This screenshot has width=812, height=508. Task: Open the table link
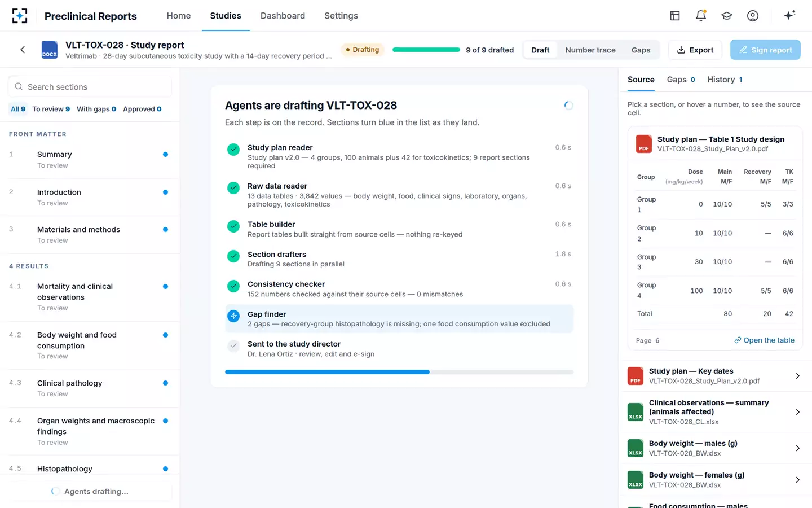pyautogui.click(x=764, y=340)
